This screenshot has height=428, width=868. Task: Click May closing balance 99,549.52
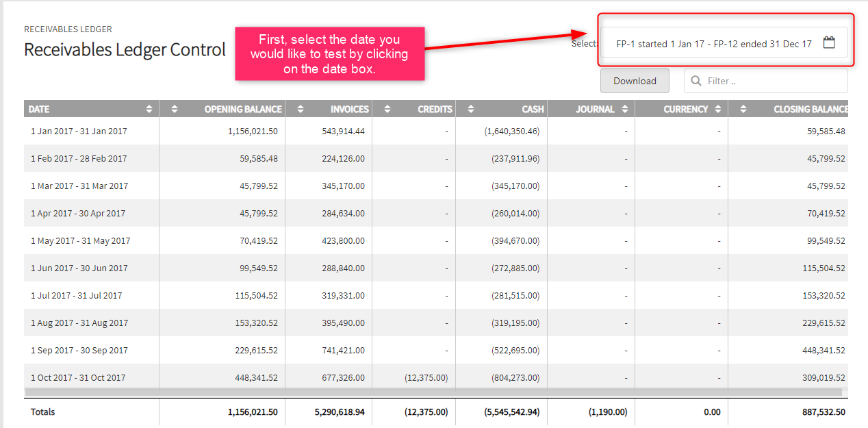pos(826,240)
